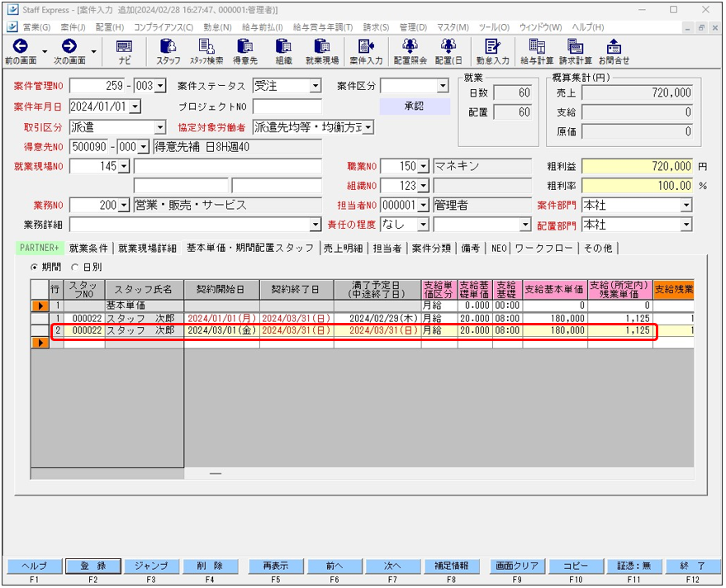Open the コンプライアンス(C) menu
Image resolution: width=726 pixels, height=588 pixels.
pos(164,27)
